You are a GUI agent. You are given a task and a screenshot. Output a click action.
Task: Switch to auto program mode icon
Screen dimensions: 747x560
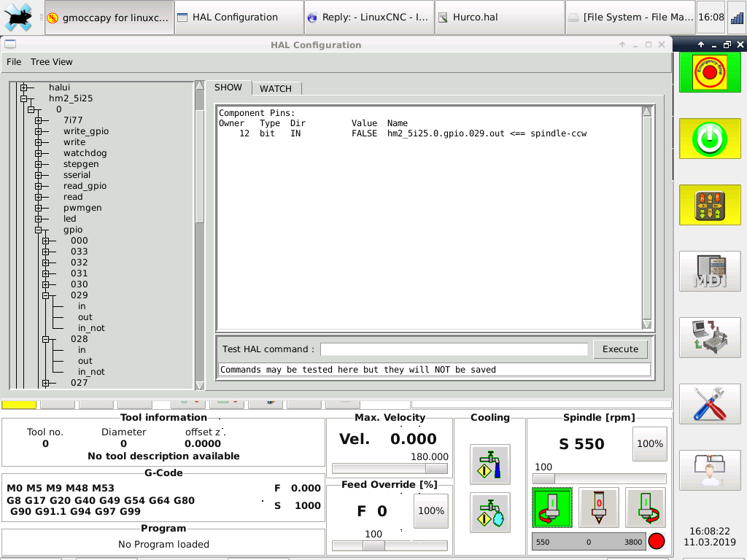click(x=710, y=338)
